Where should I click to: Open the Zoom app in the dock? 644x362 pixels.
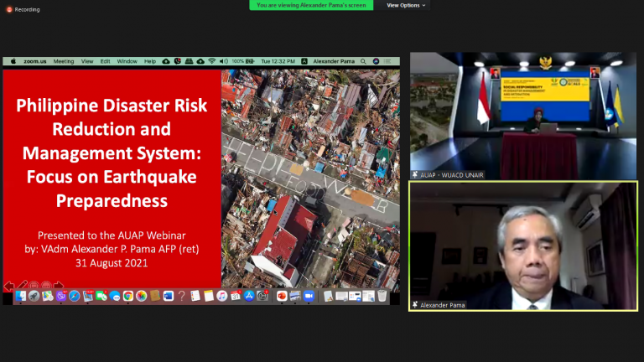308,296
